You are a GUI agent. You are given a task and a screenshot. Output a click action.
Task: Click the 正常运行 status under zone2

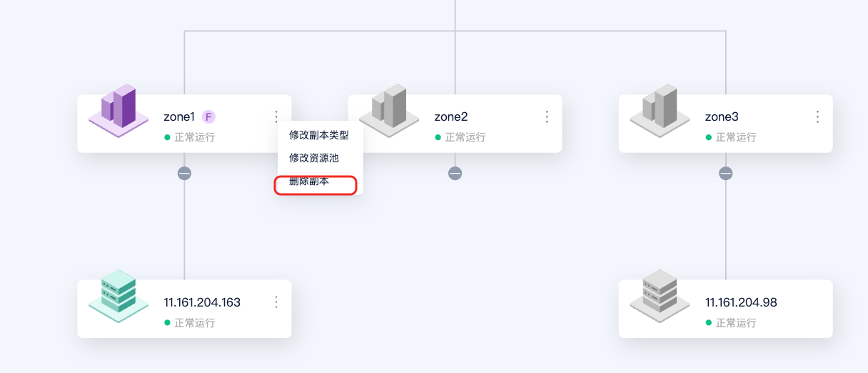[x=465, y=137]
